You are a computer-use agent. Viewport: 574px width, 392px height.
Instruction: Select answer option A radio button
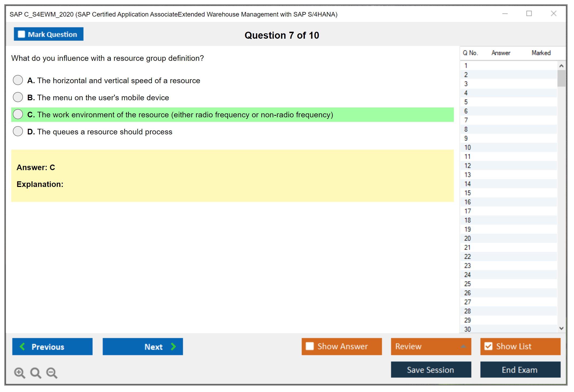click(18, 80)
